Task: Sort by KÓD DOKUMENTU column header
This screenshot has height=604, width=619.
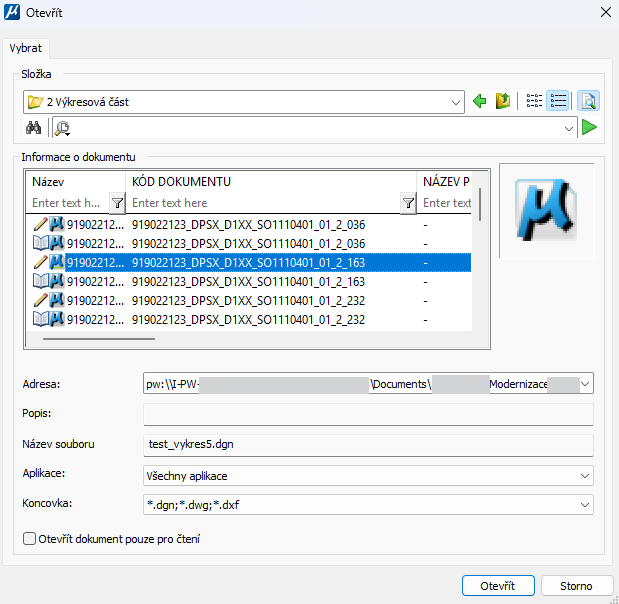Action: tap(270, 182)
